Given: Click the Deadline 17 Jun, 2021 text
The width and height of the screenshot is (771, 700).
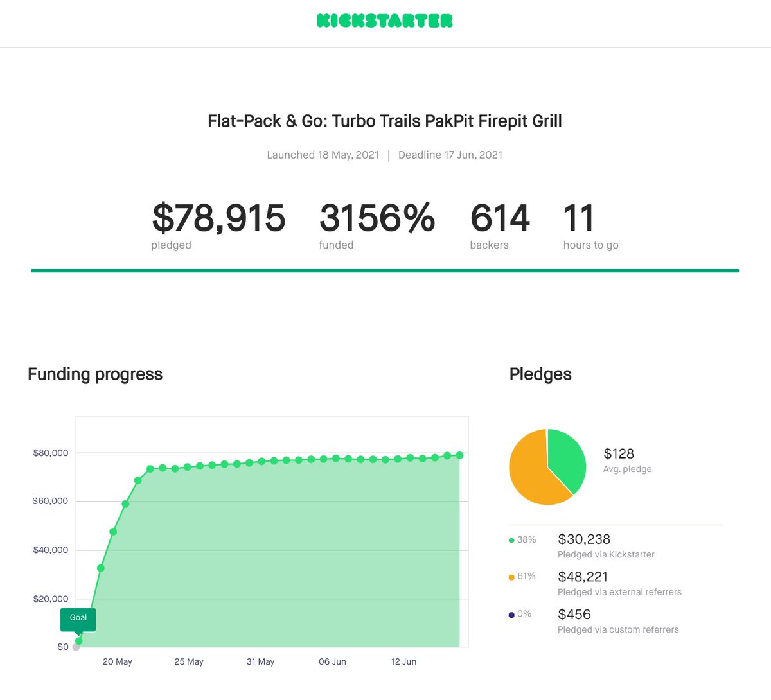Looking at the screenshot, I should tap(450, 155).
